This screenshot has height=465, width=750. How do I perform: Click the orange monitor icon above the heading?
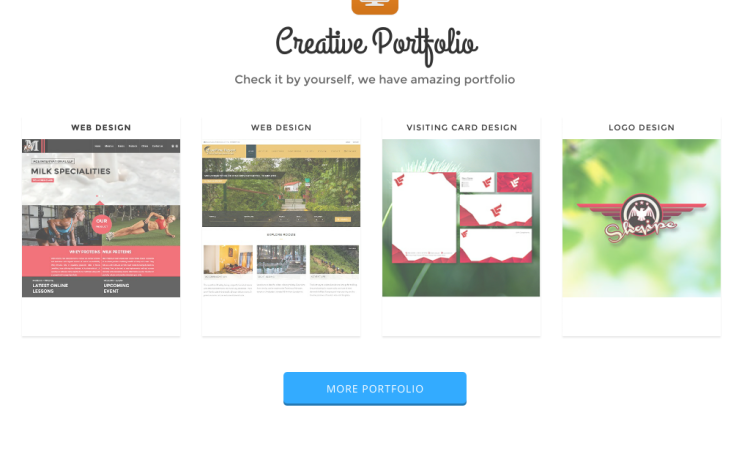[375, 6]
